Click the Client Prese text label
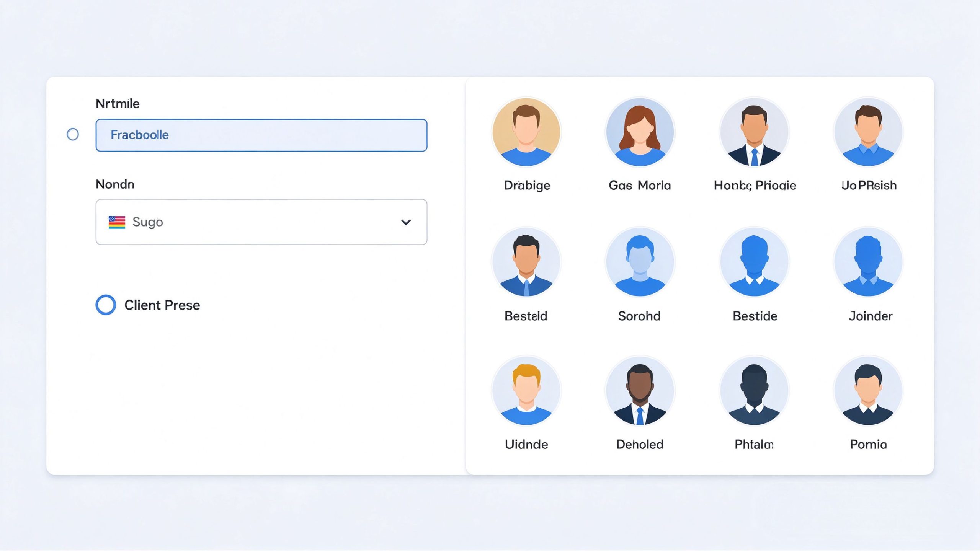The height and width of the screenshot is (551, 980). tap(162, 305)
